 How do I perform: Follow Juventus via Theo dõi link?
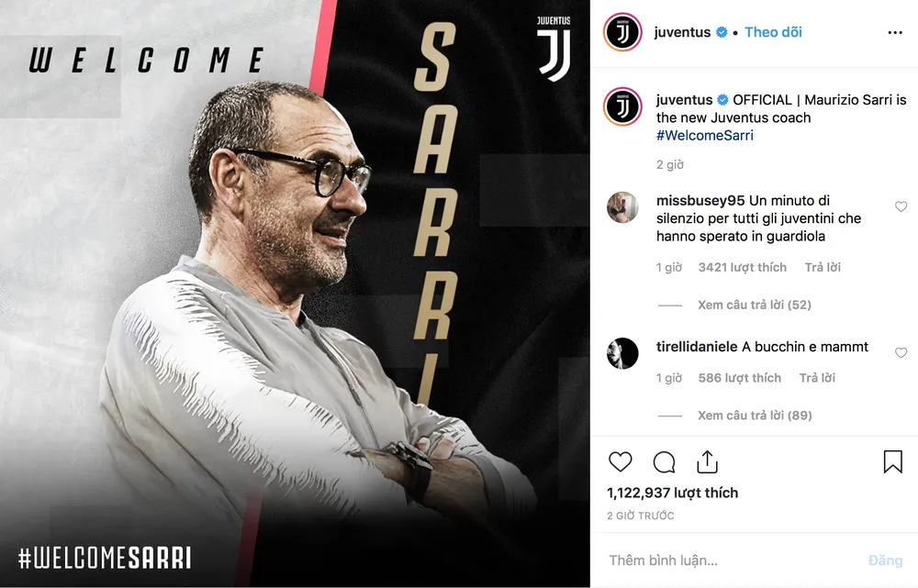773,32
